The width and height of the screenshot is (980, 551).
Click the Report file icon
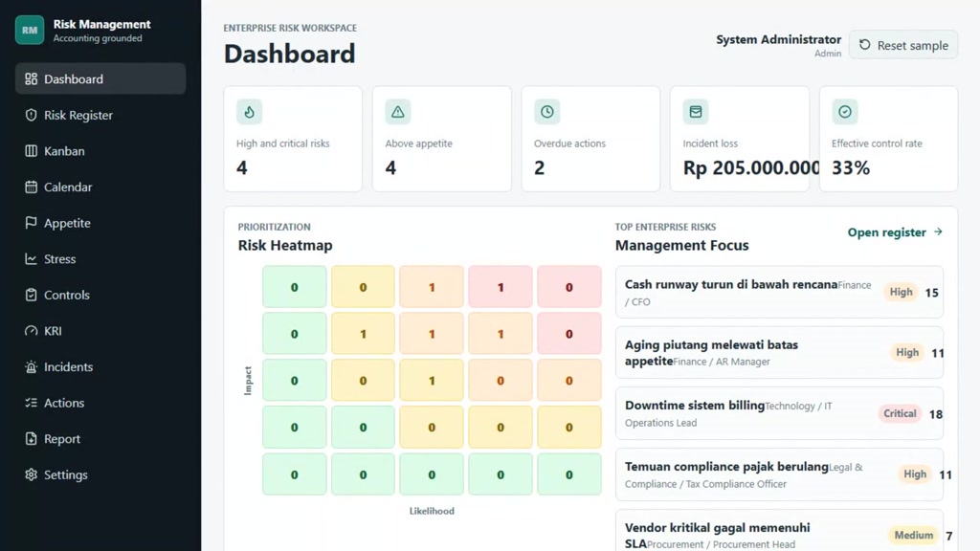31,438
